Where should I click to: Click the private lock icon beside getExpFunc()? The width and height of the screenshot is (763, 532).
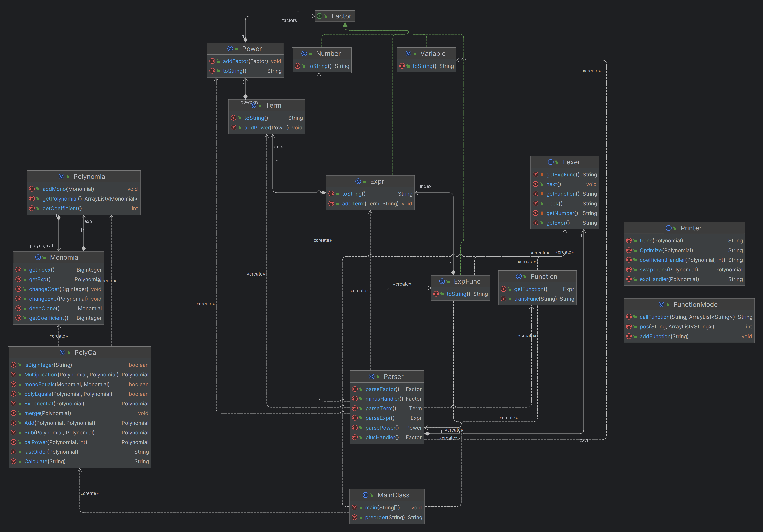pos(542,174)
